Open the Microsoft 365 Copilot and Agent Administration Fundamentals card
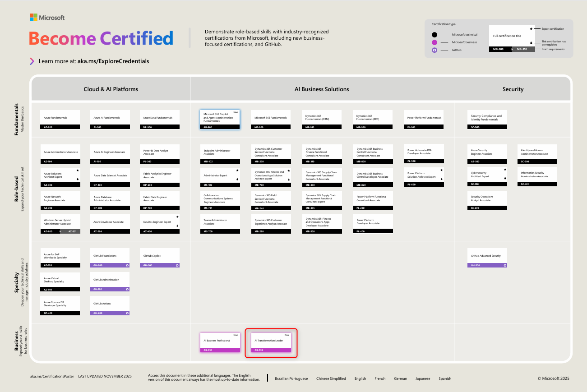Image resolution: width=587 pixels, height=392 pixels. (x=220, y=120)
